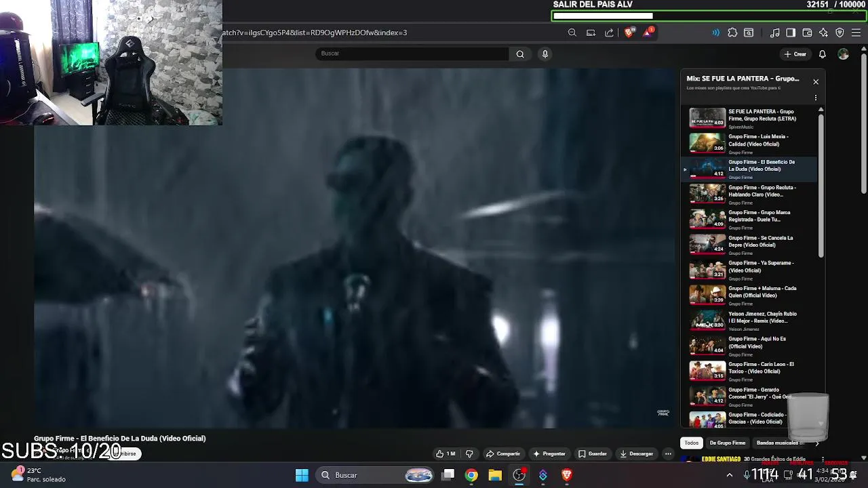Image resolution: width=868 pixels, height=488 pixels.
Task: Open the browser hamburger main menu
Action: [x=856, y=33]
